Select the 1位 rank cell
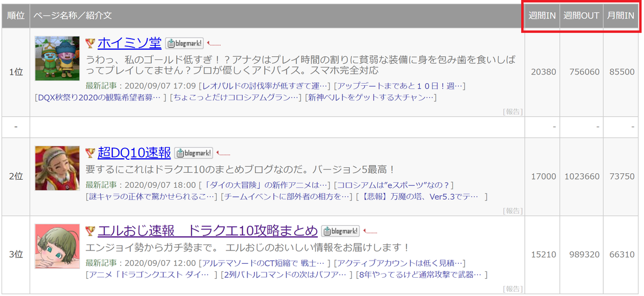Image resolution: width=644 pixels, height=296 pixels. pos(16,72)
